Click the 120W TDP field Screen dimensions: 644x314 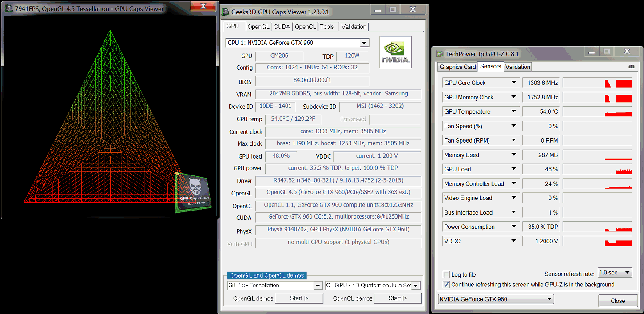click(x=352, y=56)
